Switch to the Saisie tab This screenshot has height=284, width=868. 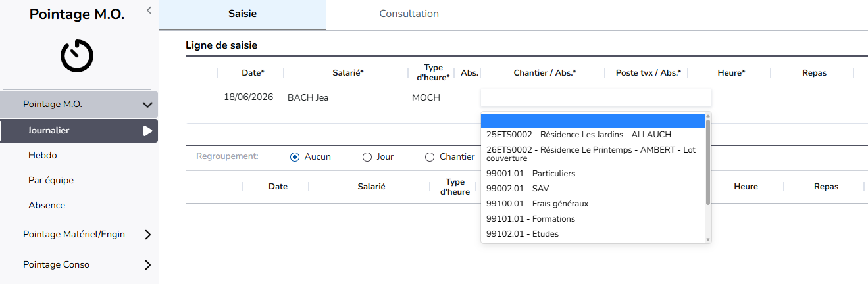click(242, 14)
